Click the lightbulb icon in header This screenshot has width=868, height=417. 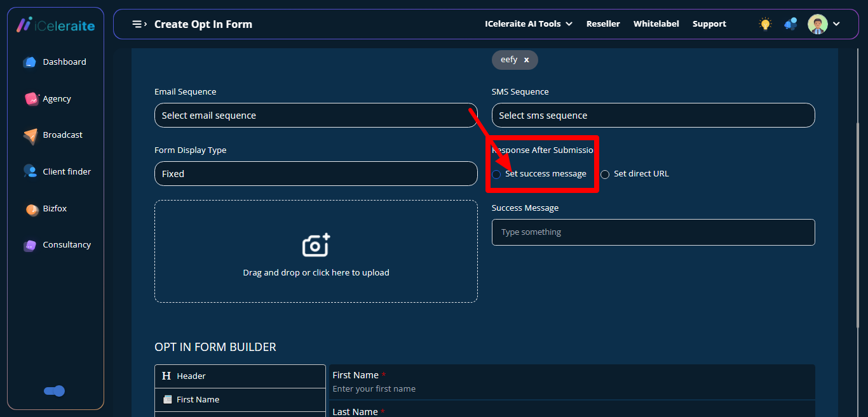coord(765,24)
